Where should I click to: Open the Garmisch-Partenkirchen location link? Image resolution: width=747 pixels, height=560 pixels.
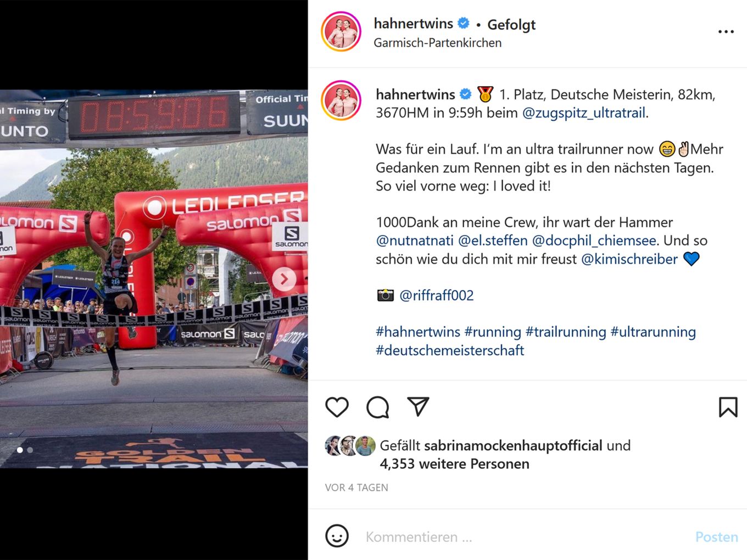click(437, 43)
